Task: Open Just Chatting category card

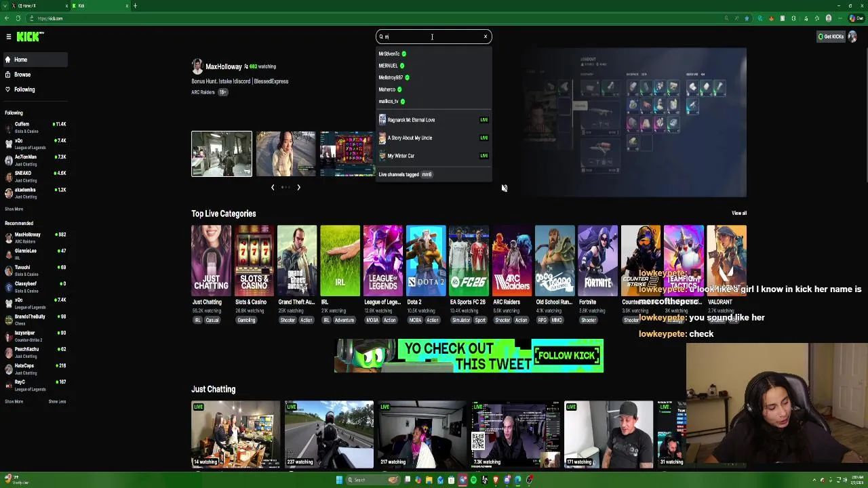Action: tap(211, 262)
